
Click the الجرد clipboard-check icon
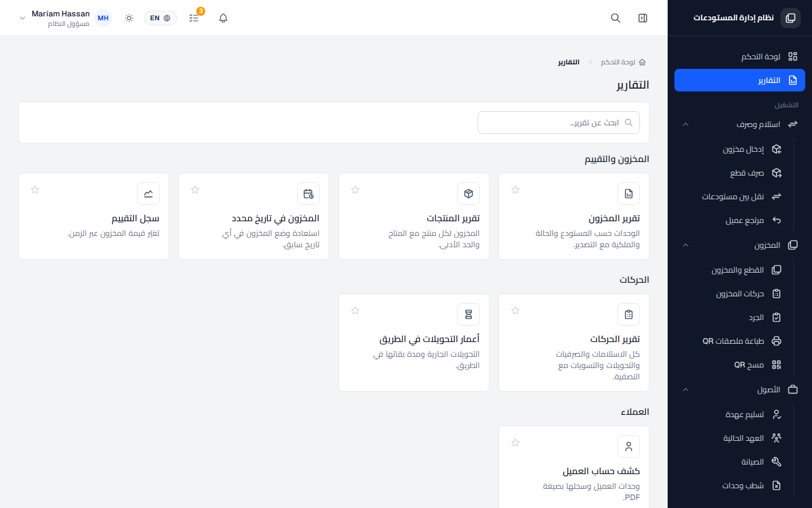[776, 317]
